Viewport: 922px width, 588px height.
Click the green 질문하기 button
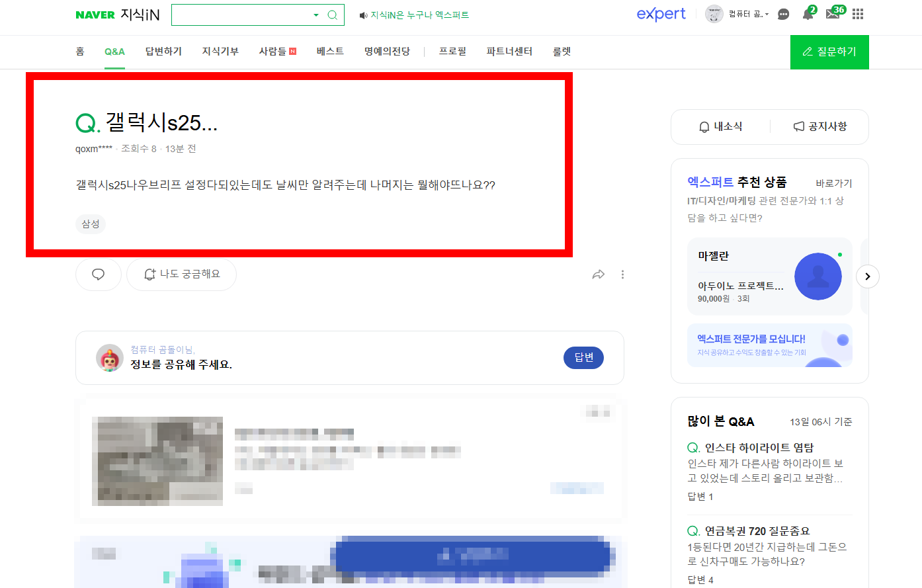[x=829, y=52]
